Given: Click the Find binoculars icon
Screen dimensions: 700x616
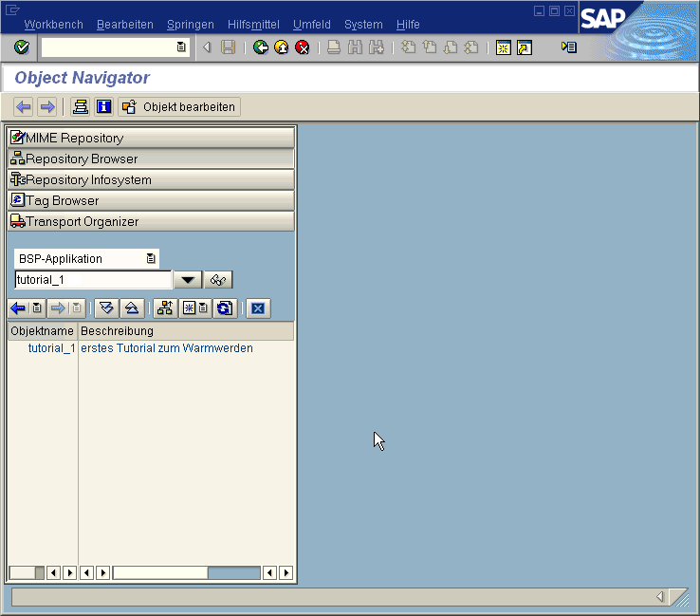Looking at the screenshot, I should point(355,47).
